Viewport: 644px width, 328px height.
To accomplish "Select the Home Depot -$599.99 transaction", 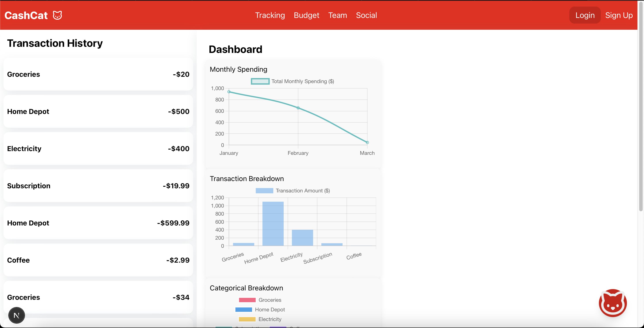I will pyautogui.click(x=98, y=223).
